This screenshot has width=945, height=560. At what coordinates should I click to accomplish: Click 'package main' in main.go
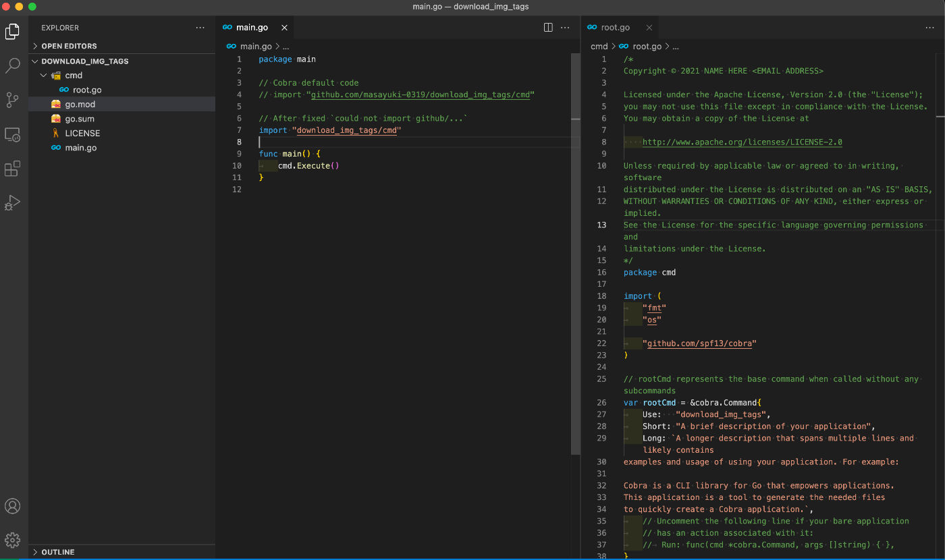click(287, 59)
